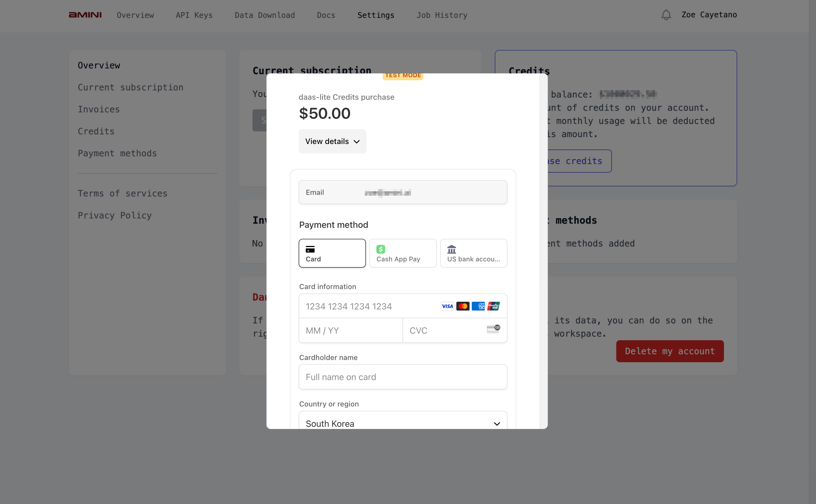
Task: Click the Email field
Action: (x=403, y=192)
